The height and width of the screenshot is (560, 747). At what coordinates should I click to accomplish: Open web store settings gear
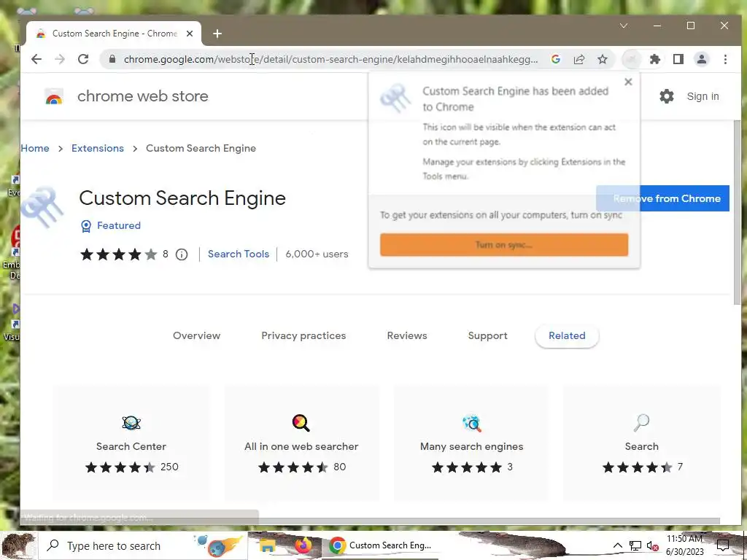tap(667, 96)
